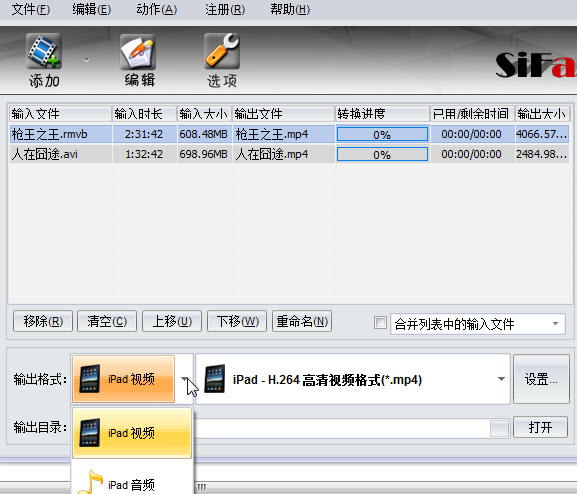The image size is (577, 494).
Task: Sort by 输出大小 column header
Action: [542, 114]
